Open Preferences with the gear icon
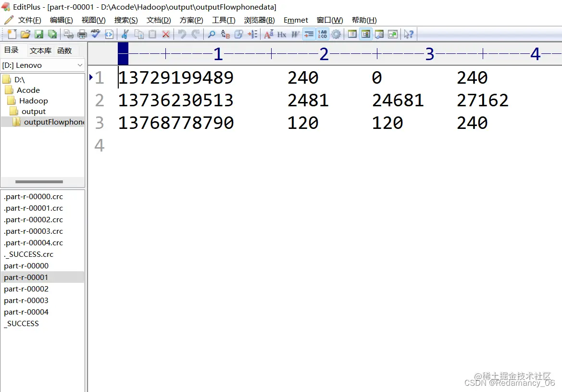562x392 pixels. [x=336, y=35]
